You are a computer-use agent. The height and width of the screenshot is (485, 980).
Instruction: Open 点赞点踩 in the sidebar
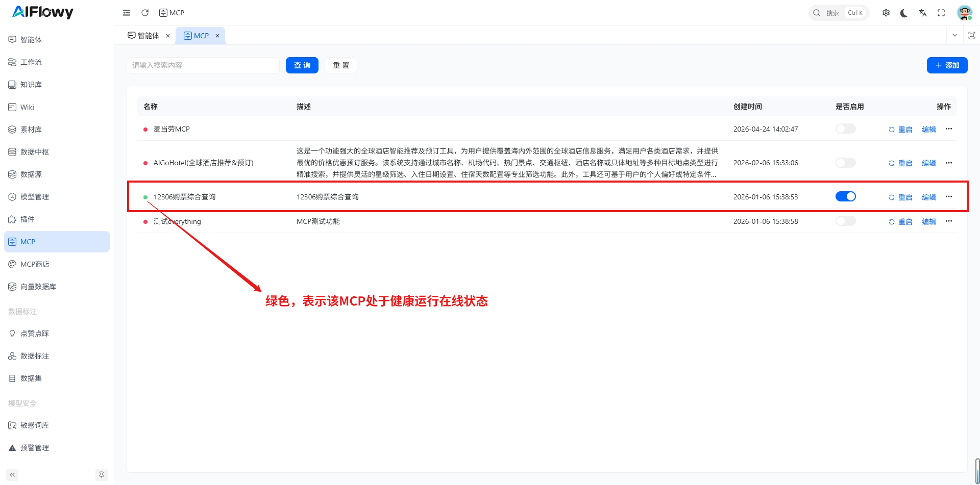57,334
